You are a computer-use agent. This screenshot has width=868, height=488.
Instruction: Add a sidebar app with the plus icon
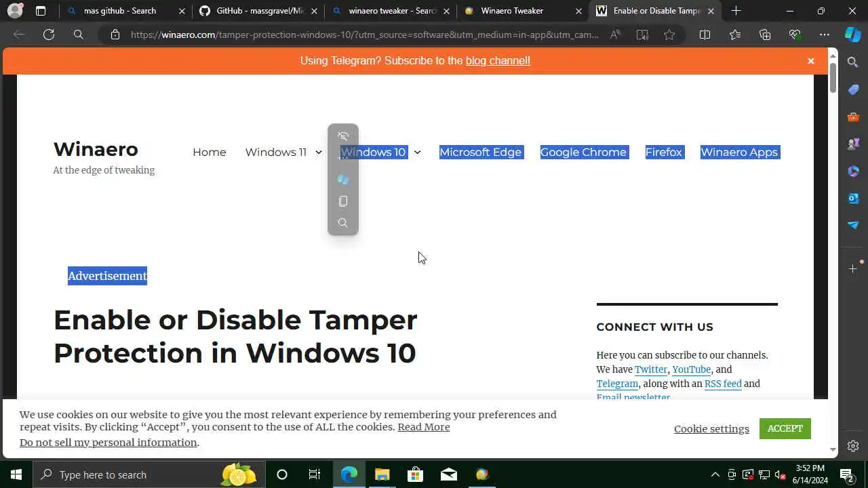853,268
